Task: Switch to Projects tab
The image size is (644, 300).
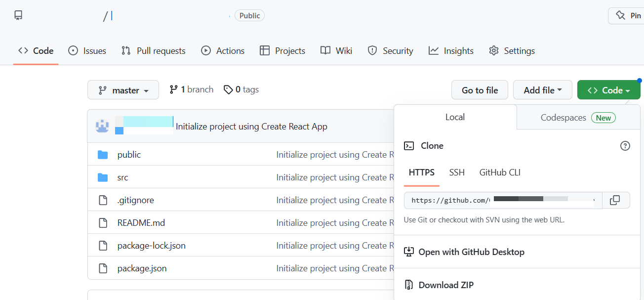Action: (282, 50)
